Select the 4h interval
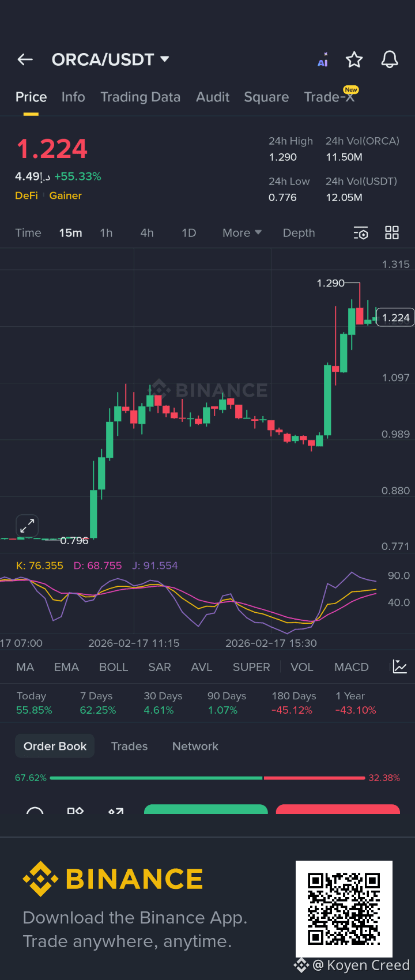415x980 pixels. coord(147,233)
